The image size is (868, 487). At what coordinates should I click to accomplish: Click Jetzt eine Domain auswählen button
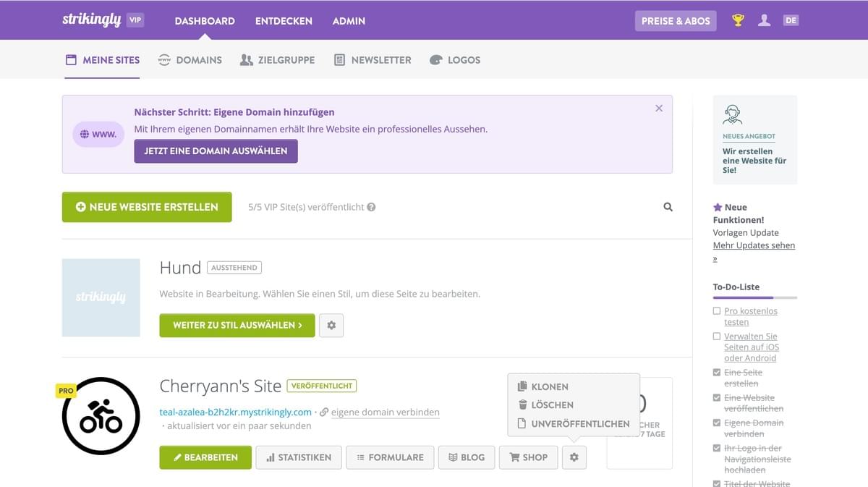(216, 151)
